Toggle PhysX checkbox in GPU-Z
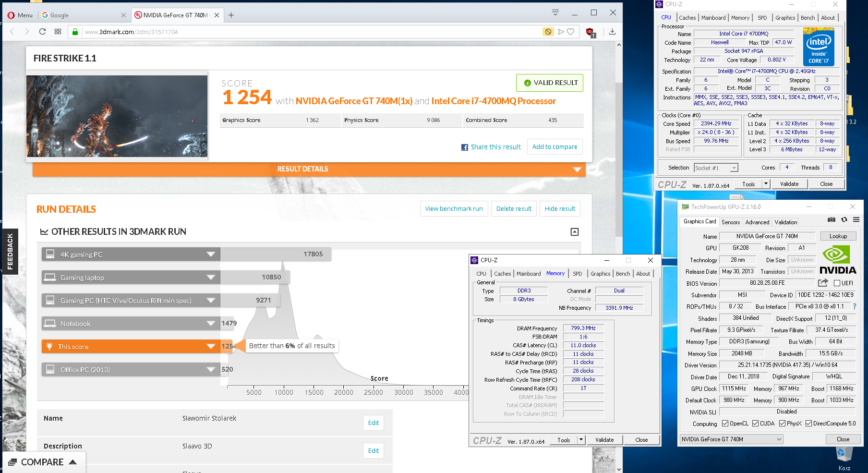The height and width of the screenshot is (473, 868). 782,424
